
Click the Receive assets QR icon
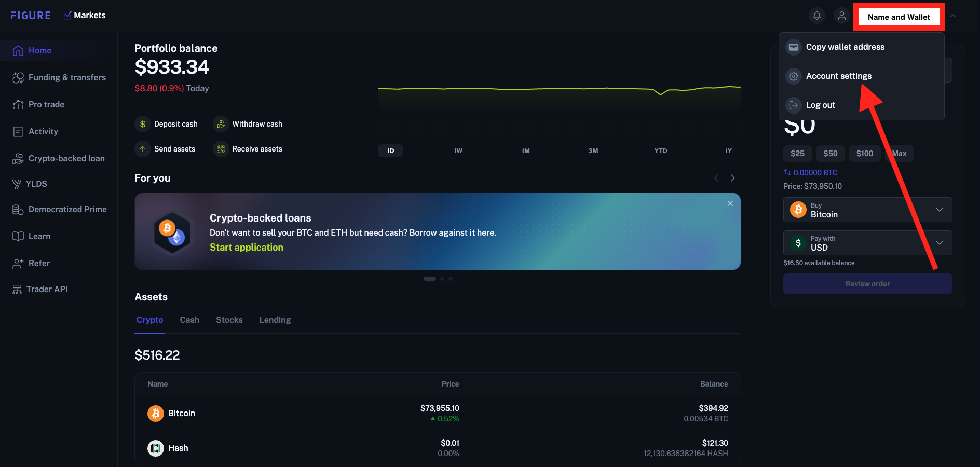click(x=221, y=149)
